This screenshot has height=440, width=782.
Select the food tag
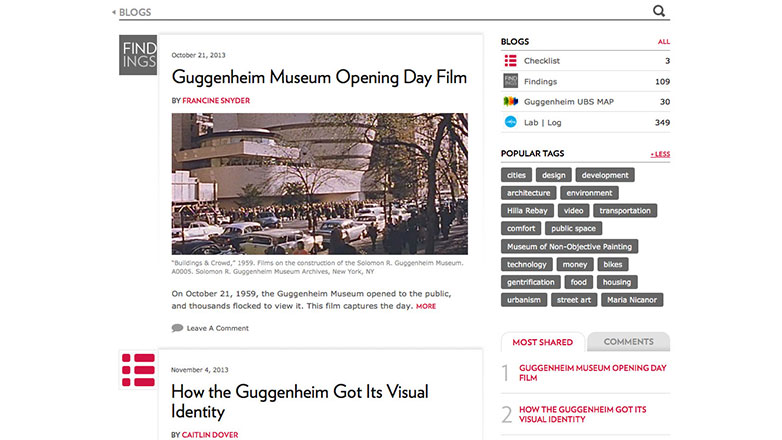point(579,282)
